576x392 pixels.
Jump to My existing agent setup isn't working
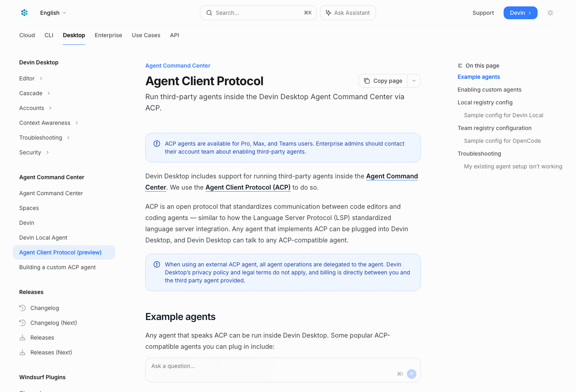click(513, 166)
